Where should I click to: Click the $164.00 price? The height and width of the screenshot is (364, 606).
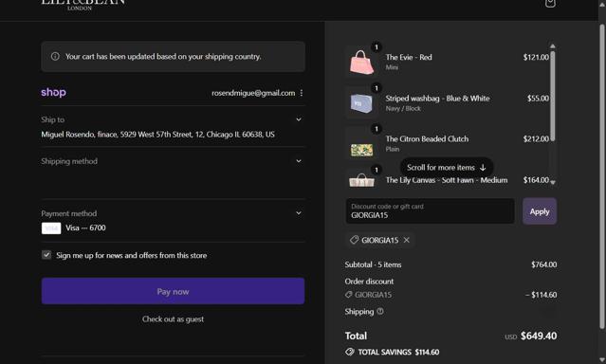point(536,180)
